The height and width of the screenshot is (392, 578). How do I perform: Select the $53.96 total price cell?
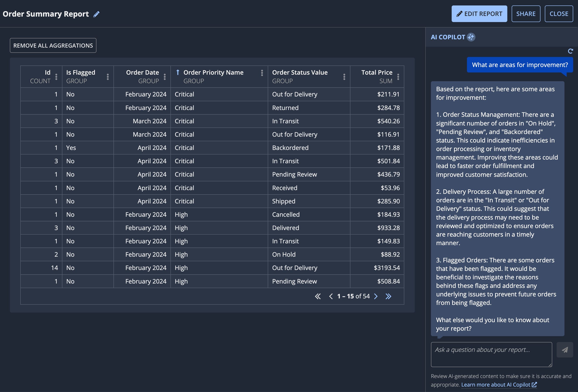click(x=377, y=188)
